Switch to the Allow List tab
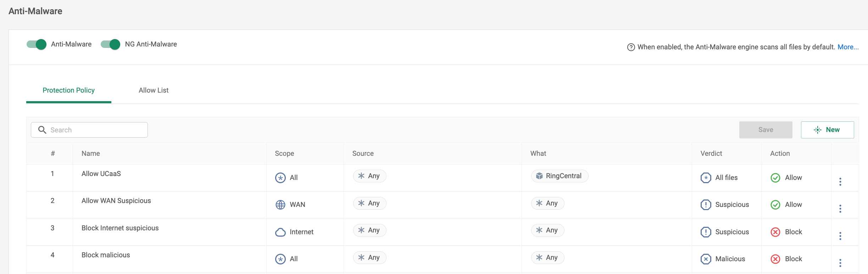The image size is (868, 274). click(154, 91)
